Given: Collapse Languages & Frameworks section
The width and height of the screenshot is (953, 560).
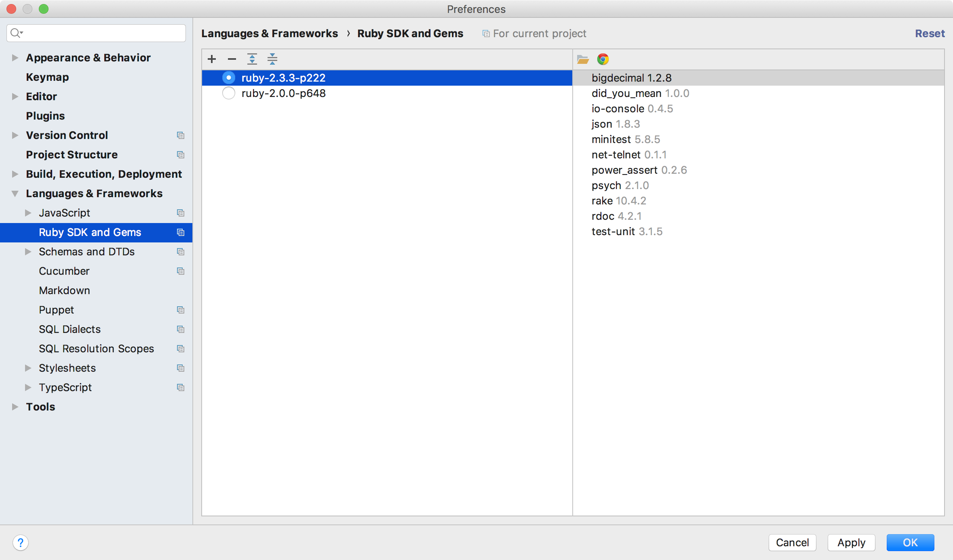Looking at the screenshot, I should (15, 194).
